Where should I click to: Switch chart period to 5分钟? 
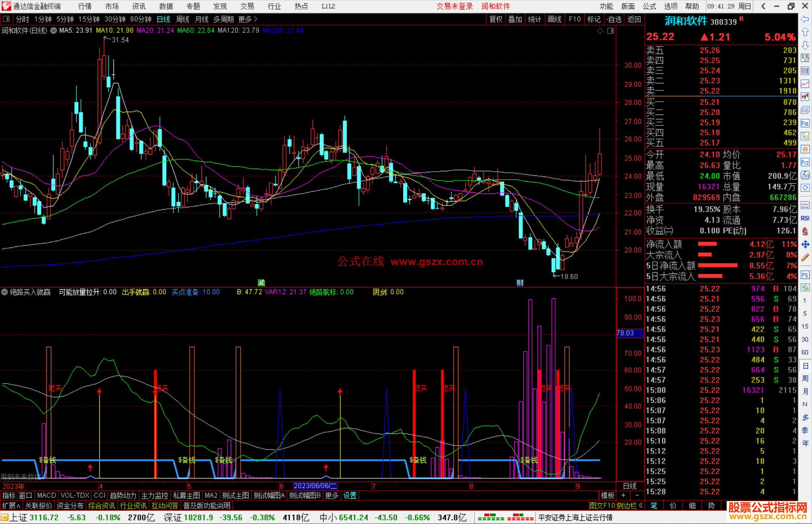(x=65, y=19)
